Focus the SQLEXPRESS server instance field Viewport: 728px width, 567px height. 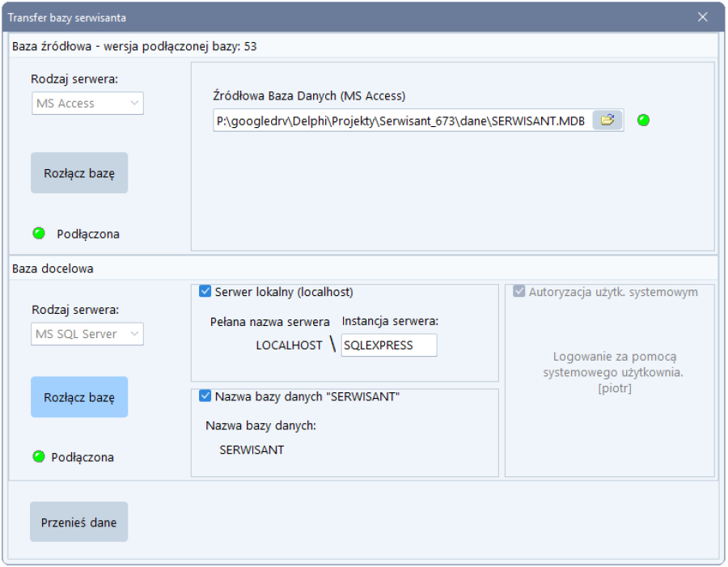388,345
